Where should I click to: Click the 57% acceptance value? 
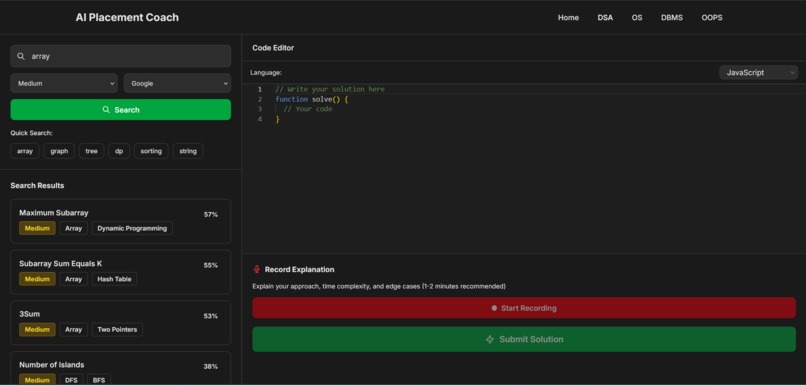coord(211,214)
